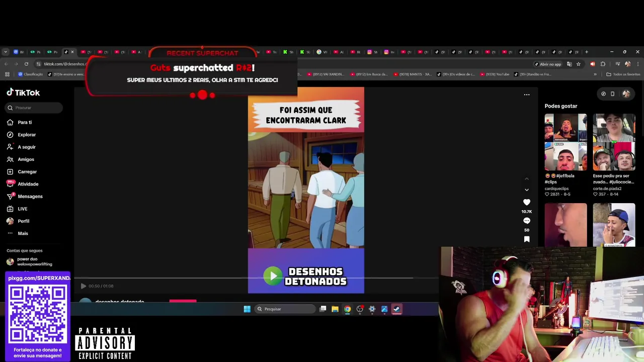This screenshot has width=644, height=362.
Task: Open File Explorer from taskbar
Action: (x=335, y=309)
